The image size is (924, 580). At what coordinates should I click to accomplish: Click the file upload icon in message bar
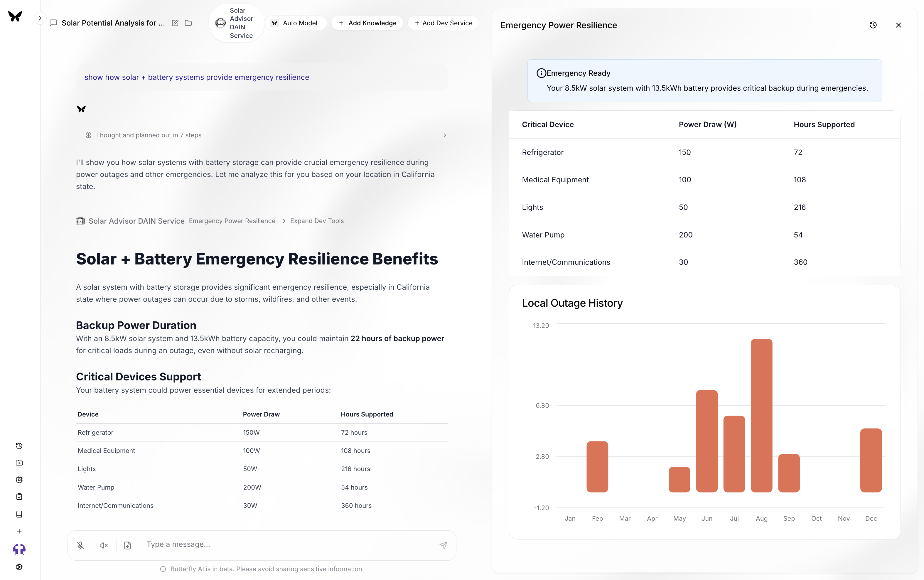127,545
